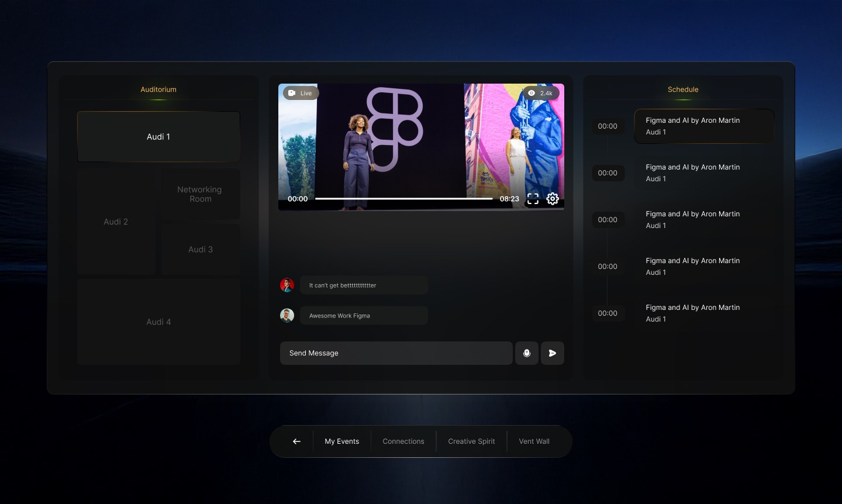Switch to Connections tab

coord(403,441)
